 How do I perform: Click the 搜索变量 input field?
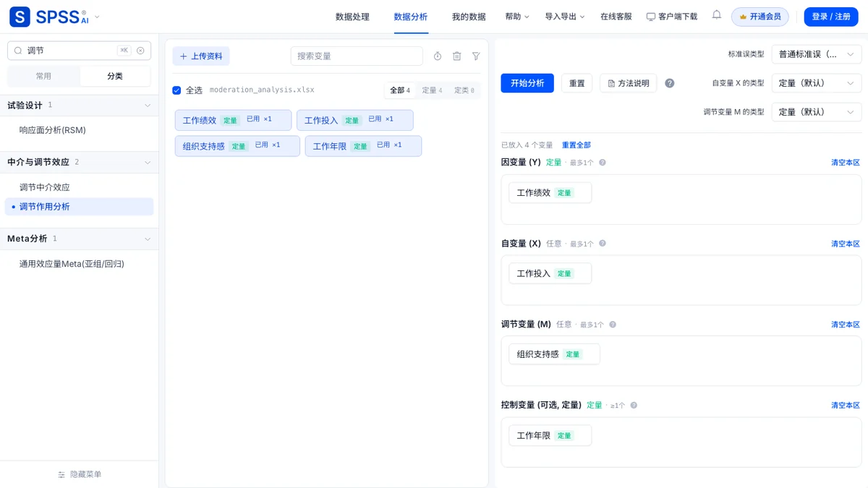click(x=357, y=56)
